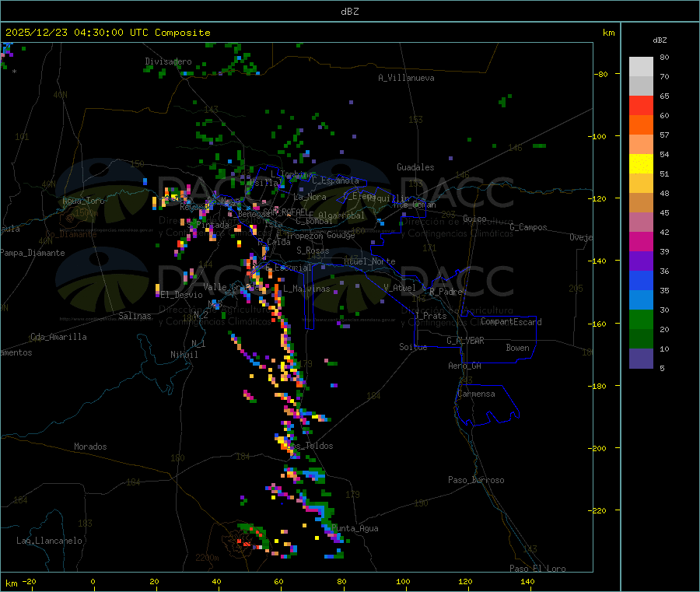The width and height of the screenshot is (700, 592).
Task: Click the brown 45–48 dBZ legend swatch
Action: pos(641,203)
